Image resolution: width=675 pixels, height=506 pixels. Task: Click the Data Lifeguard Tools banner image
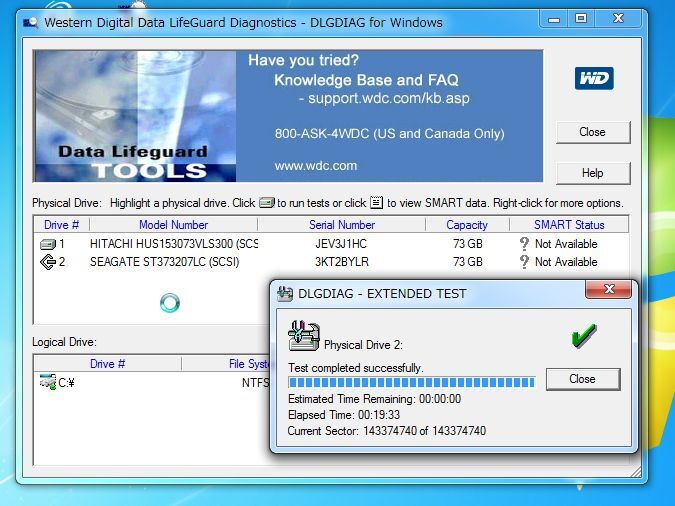pos(135,116)
